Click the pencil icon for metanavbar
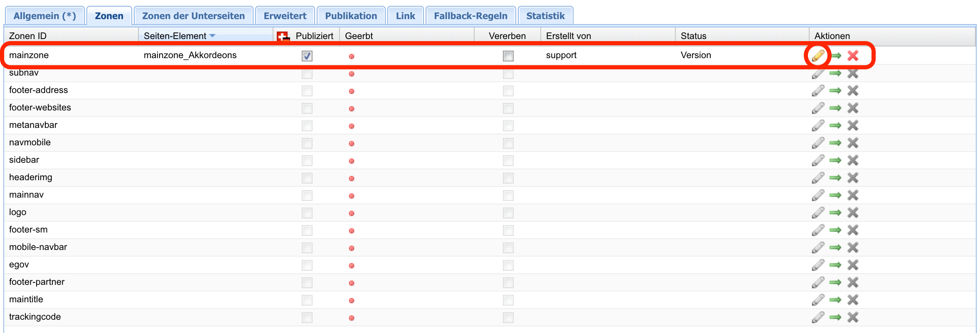The width and height of the screenshot is (980, 333). pyautogui.click(x=818, y=125)
